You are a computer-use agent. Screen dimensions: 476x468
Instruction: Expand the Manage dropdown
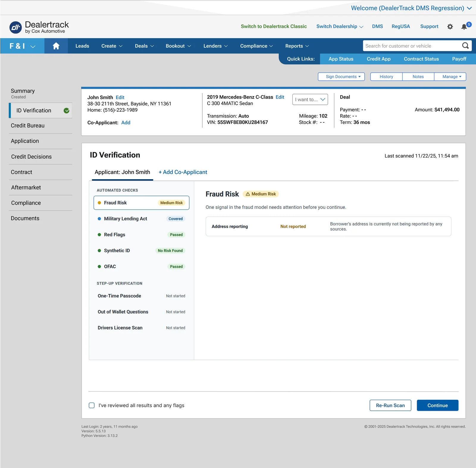click(450, 77)
